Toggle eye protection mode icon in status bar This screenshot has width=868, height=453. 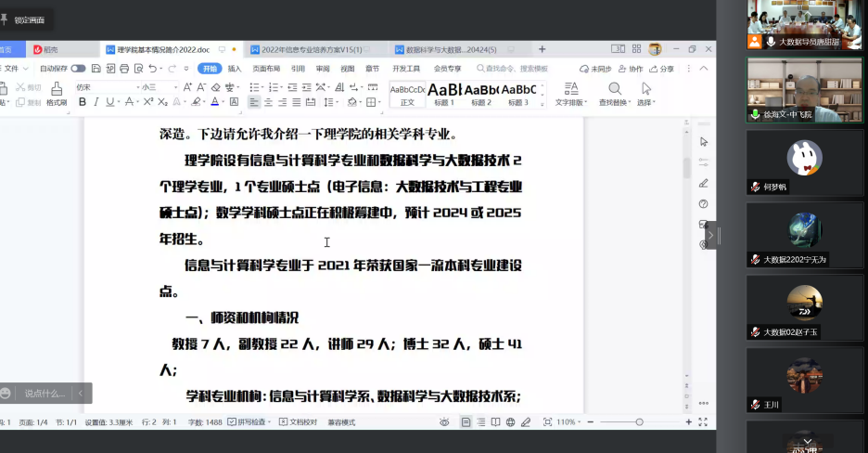tap(444, 422)
